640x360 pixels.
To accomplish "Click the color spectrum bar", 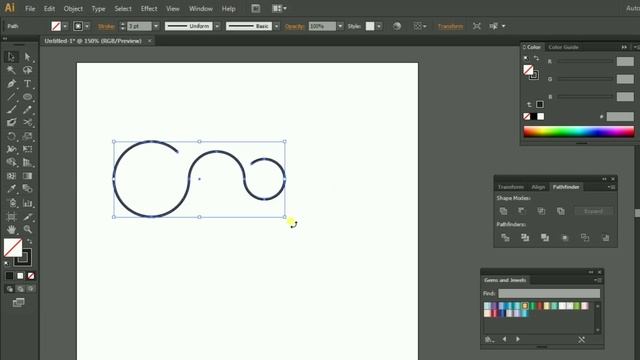I will (579, 131).
